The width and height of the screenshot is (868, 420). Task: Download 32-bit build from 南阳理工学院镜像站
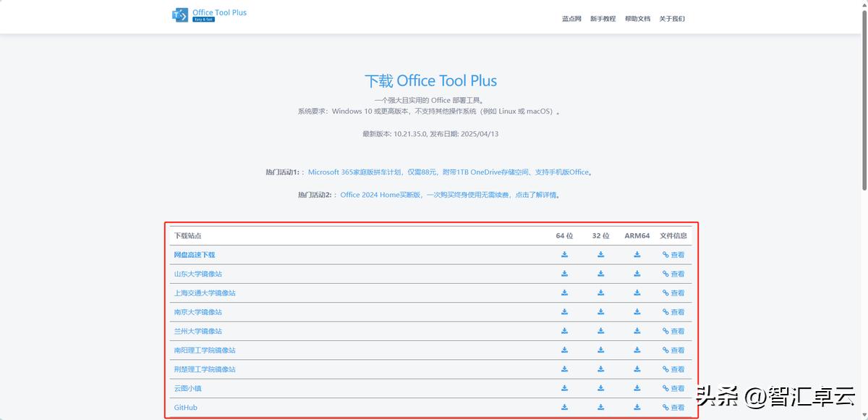tap(600, 350)
